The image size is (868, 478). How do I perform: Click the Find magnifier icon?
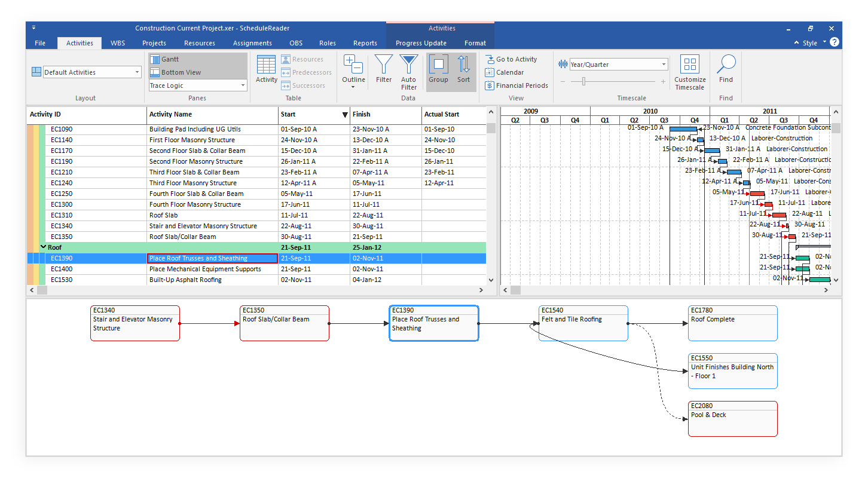726,65
